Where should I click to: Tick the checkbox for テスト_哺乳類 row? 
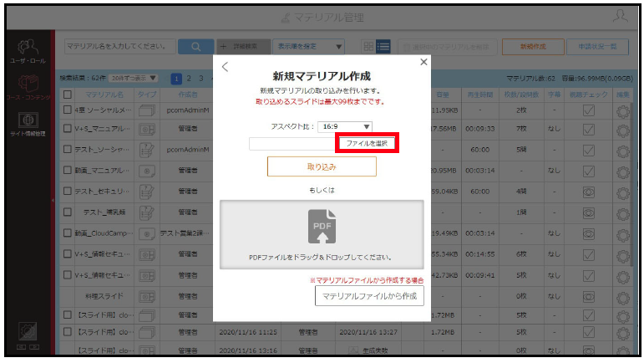point(68,212)
